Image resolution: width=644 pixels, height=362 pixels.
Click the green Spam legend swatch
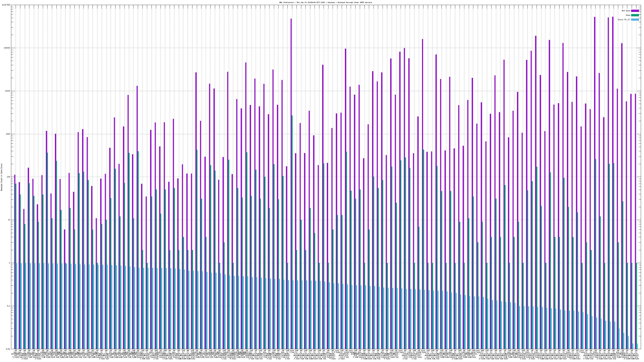click(635, 15)
